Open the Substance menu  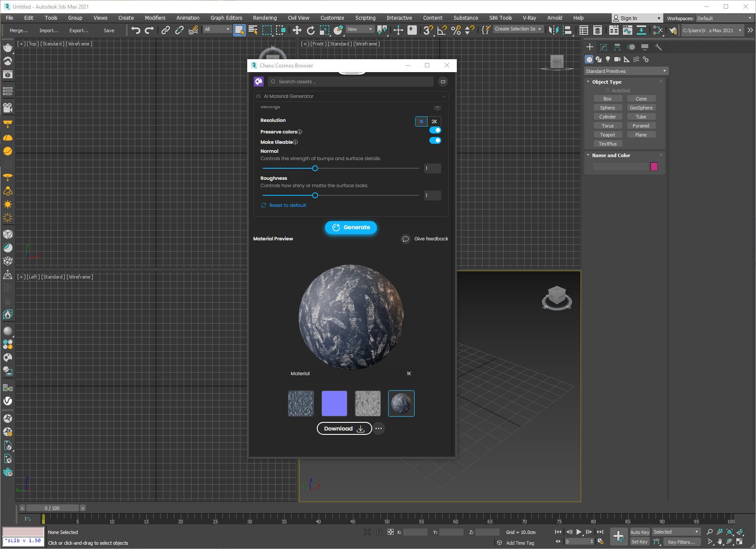coord(465,18)
